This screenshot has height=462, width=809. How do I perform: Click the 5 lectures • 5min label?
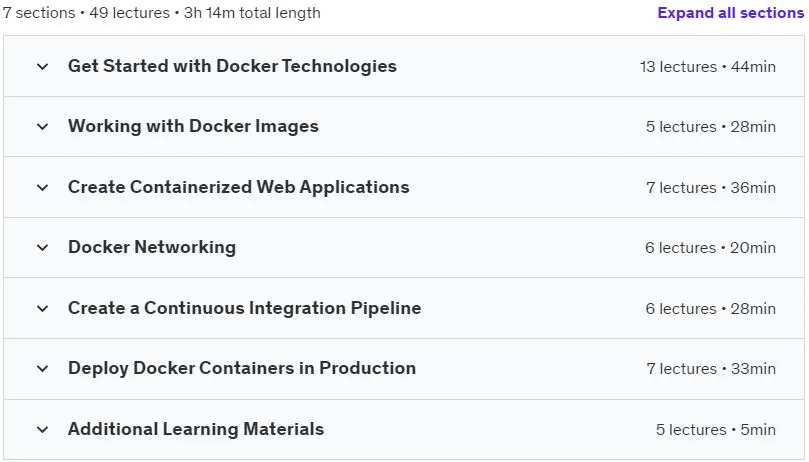[716, 429]
